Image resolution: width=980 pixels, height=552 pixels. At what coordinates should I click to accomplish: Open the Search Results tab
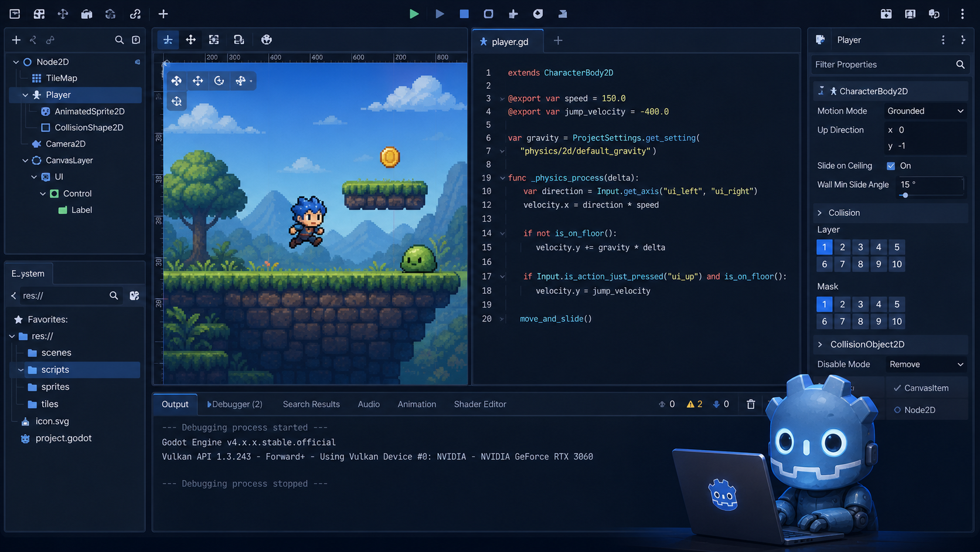[x=311, y=404]
